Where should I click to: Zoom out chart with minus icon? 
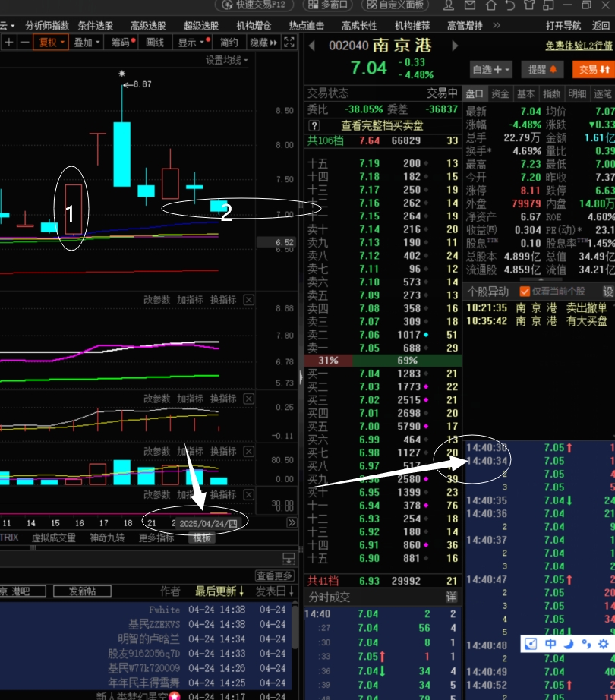tap(25, 43)
